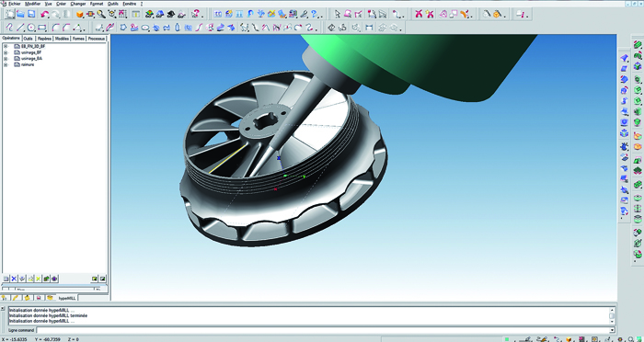Open the Fichier menu
Image resolution: width=644 pixels, height=342 pixels.
pos(14,4)
